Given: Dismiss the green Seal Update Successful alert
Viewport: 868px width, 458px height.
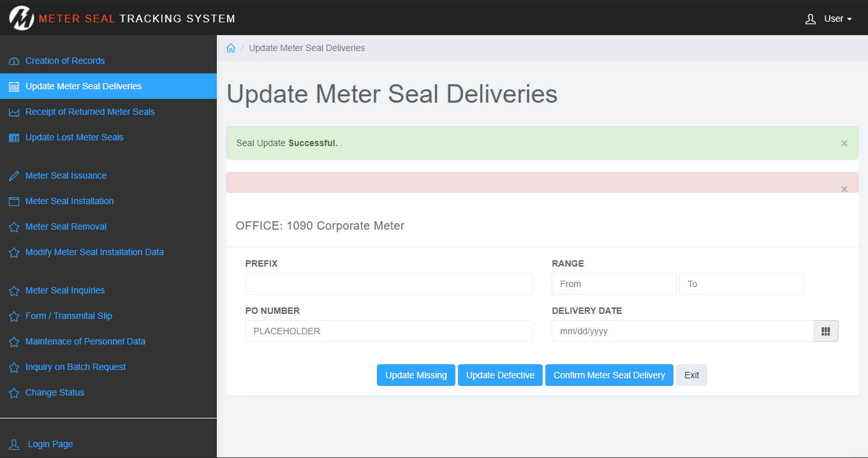Looking at the screenshot, I should 844,144.
